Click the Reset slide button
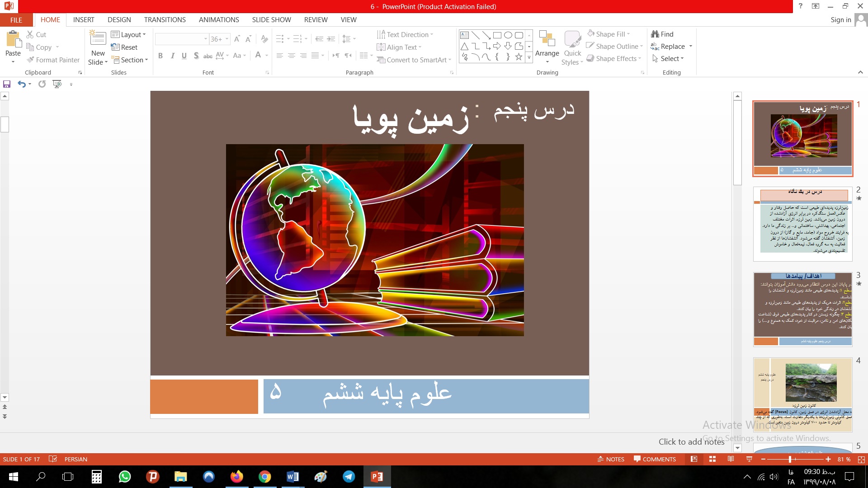 124,47
